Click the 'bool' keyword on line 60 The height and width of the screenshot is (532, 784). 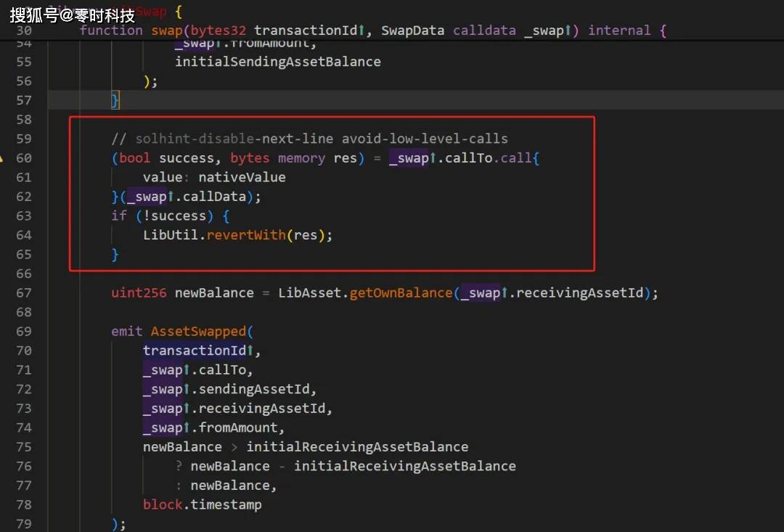tap(134, 158)
